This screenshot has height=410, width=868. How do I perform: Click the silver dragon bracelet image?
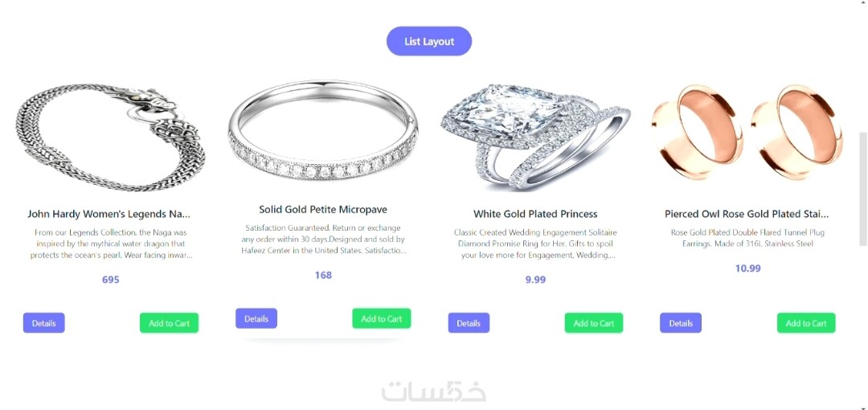[x=111, y=137]
